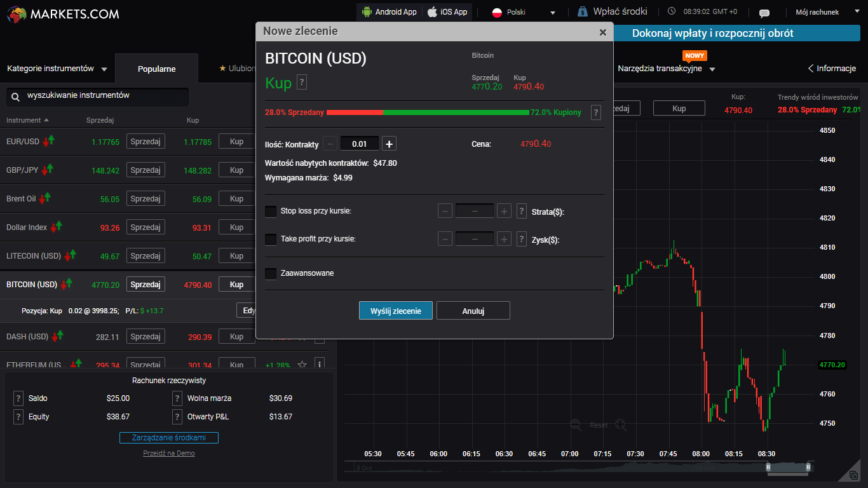Open the iOS App download link
This screenshot has height=488, width=868.
click(x=447, y=12)
